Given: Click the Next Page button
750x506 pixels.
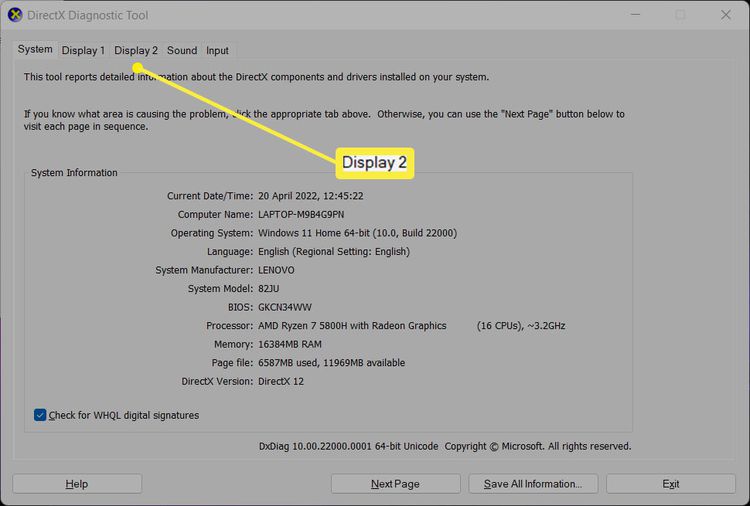Looking at the screenshot, I should click(396, 484).
